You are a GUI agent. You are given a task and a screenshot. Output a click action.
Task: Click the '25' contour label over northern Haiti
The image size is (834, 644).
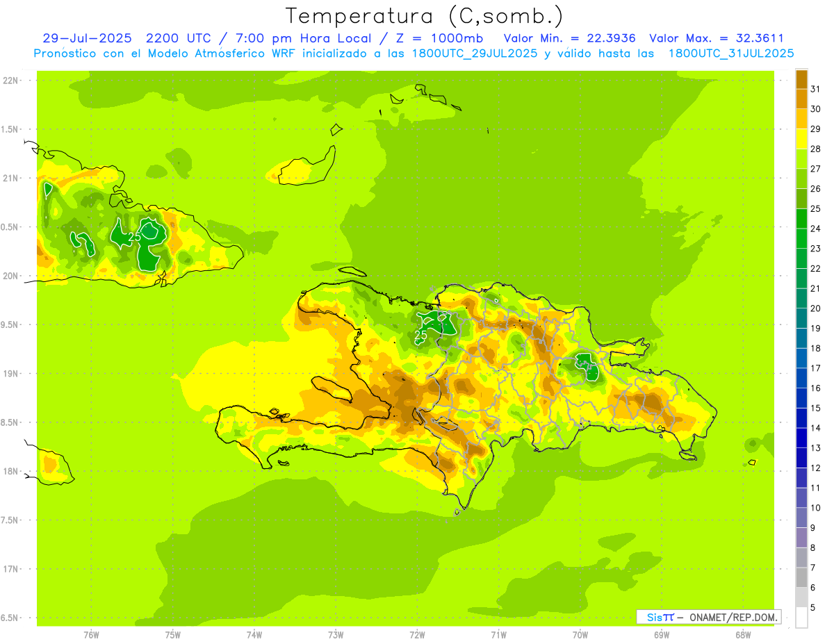[x=420, y=335]
